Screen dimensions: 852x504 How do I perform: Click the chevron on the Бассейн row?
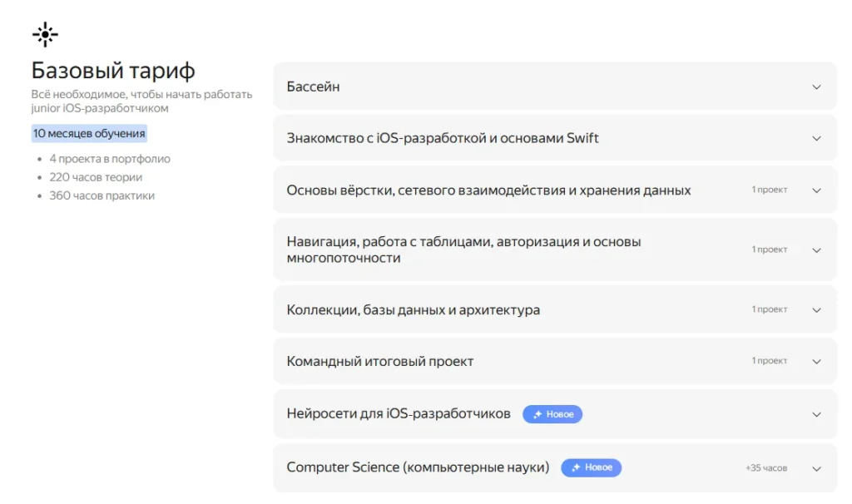[x=816, y=86]
